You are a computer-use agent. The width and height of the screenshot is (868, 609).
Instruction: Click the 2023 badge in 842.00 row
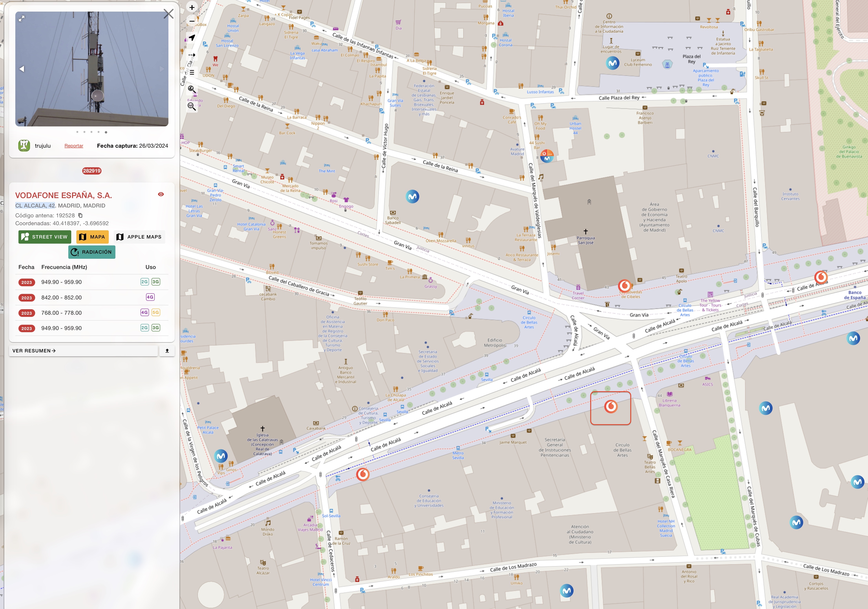[26, 298]
